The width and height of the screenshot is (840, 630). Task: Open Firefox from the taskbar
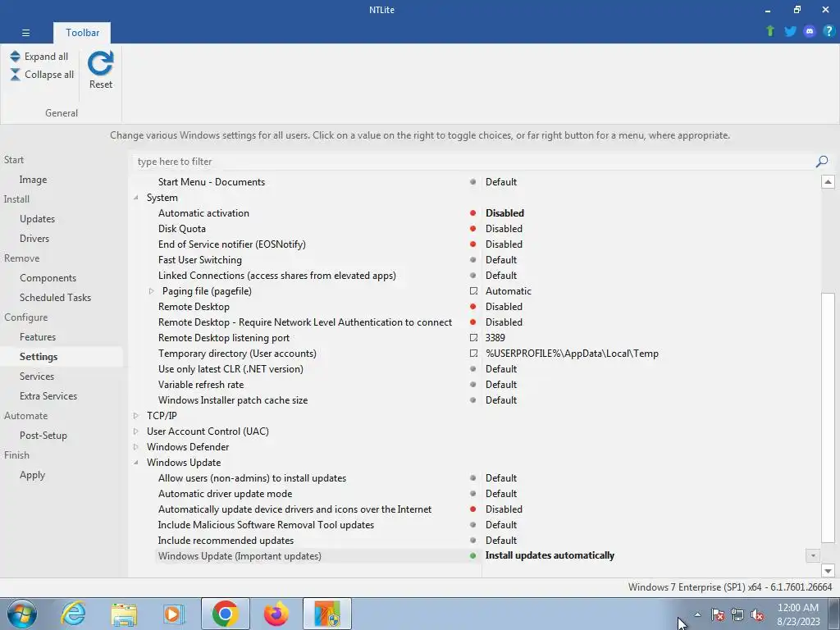point(276,614)
